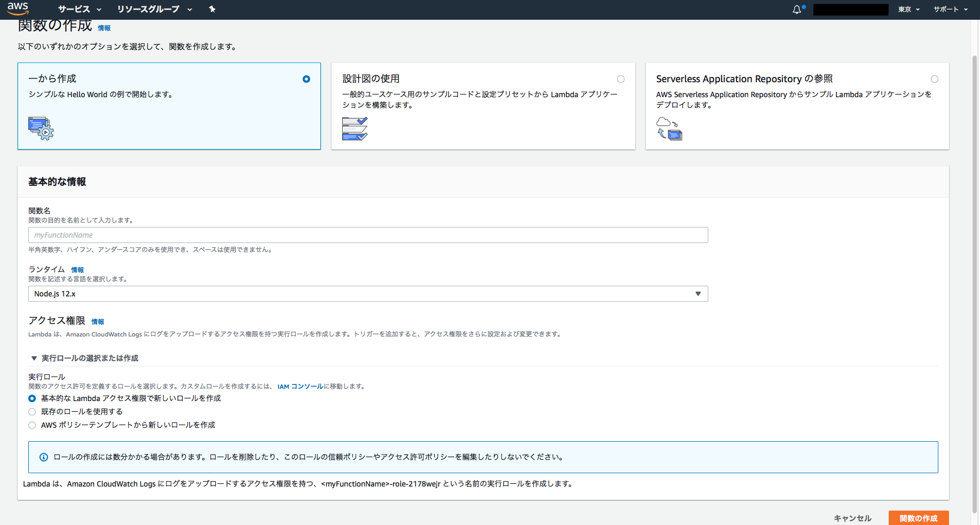
Task: Select the 設計図の使用 radio option
Action: coord(621,79)
